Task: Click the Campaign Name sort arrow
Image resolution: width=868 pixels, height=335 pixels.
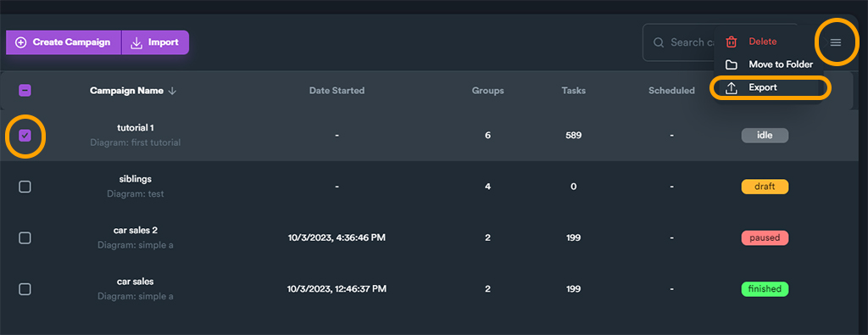Action: [172, 91]
